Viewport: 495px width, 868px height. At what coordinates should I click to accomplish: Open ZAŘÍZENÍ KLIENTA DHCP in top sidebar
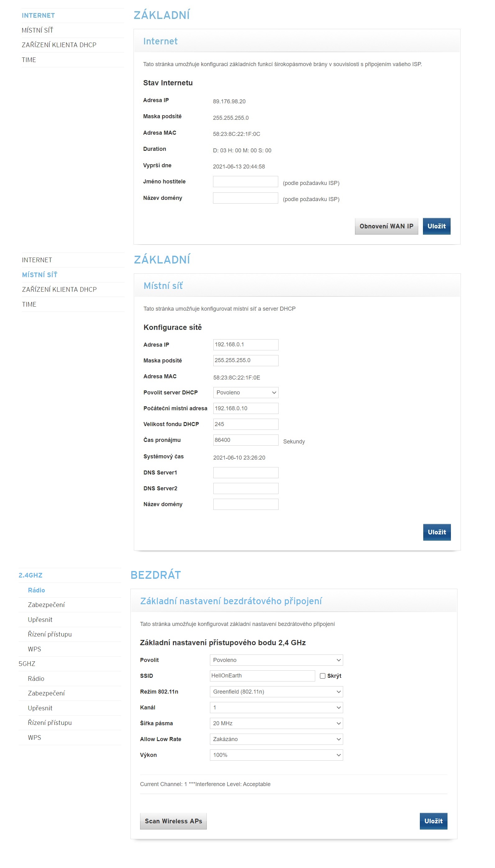(x=59, y=45)
